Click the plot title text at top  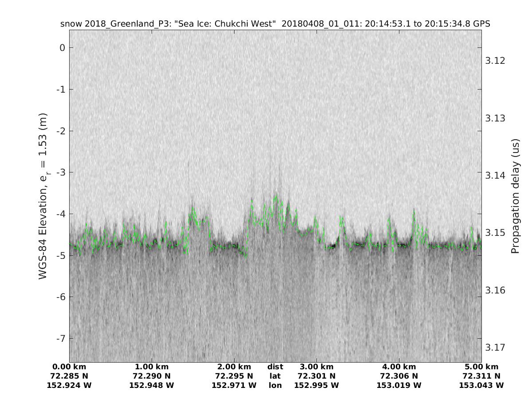275,24
